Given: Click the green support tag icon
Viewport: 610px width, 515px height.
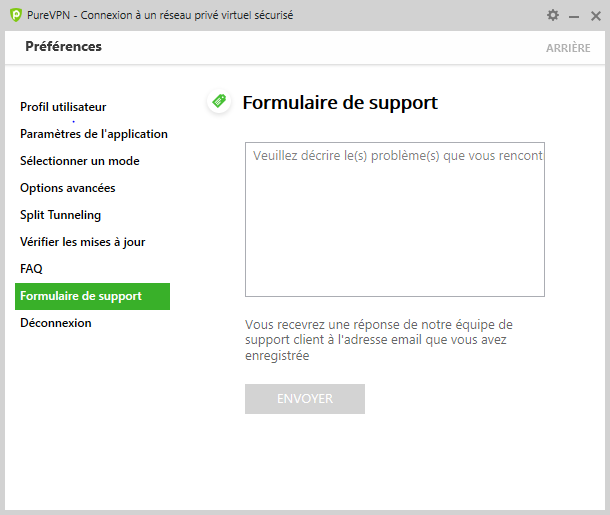Looking at the screenshot, I should 219,101.
